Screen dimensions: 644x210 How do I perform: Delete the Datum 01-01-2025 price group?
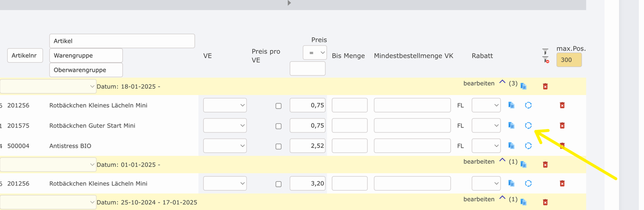coord(545,164)
